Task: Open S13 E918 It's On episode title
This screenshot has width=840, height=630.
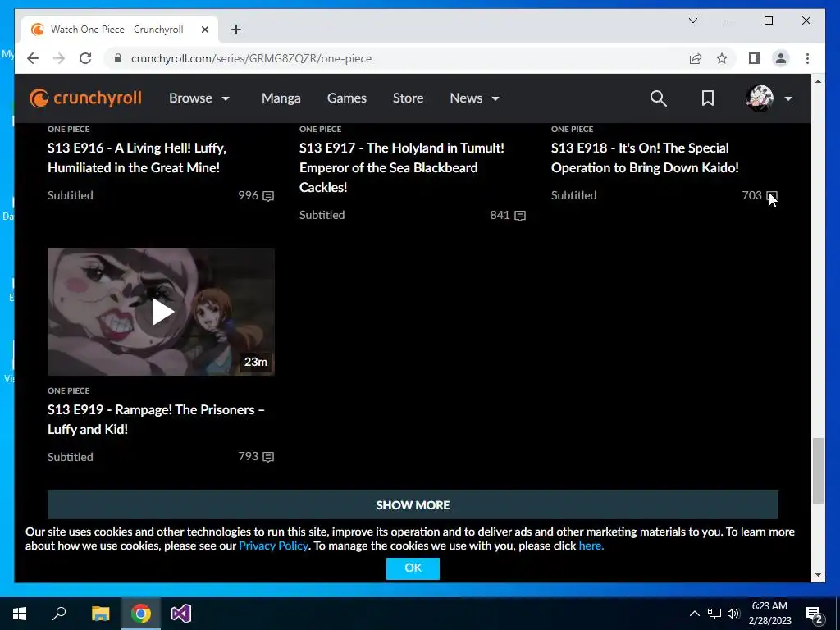Action: pos(645,157)
